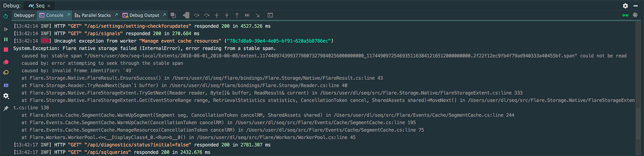Click restore layout icon after Debug Output
Screen dimensions: 644x156
pyautogui.click(x=174, y=15)
